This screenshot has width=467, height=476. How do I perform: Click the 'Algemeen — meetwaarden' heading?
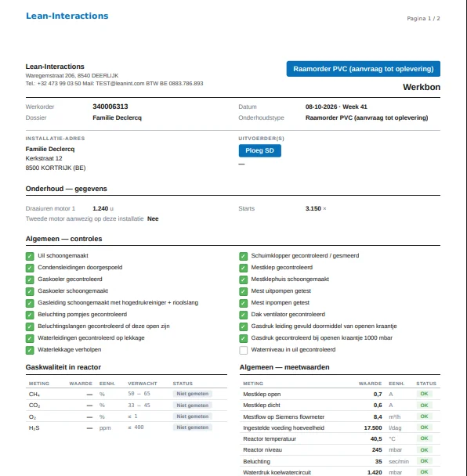284,367
